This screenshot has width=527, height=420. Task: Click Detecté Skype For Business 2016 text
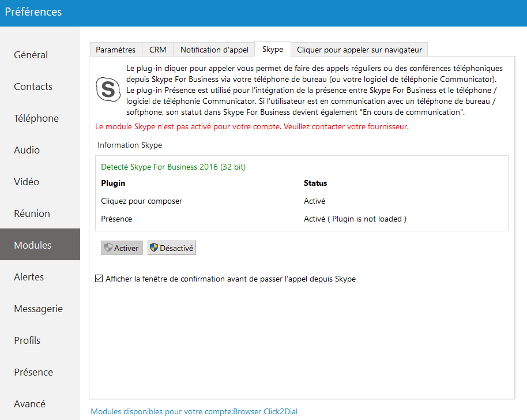pyautogui.click(x=173, y=167)
